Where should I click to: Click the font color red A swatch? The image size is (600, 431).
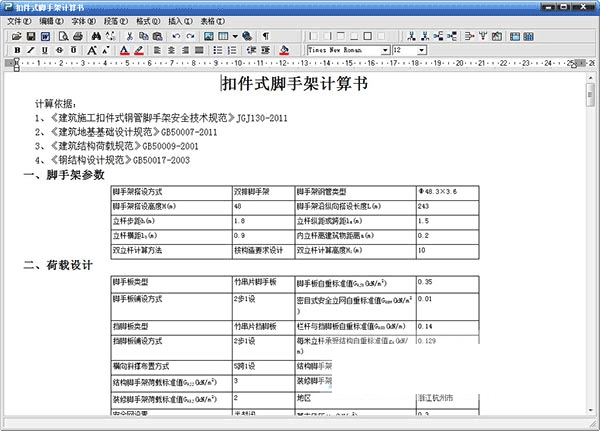125,50
